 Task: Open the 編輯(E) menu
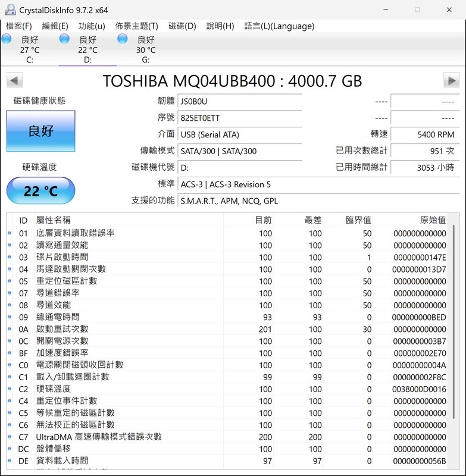click(x=55, y=26)
